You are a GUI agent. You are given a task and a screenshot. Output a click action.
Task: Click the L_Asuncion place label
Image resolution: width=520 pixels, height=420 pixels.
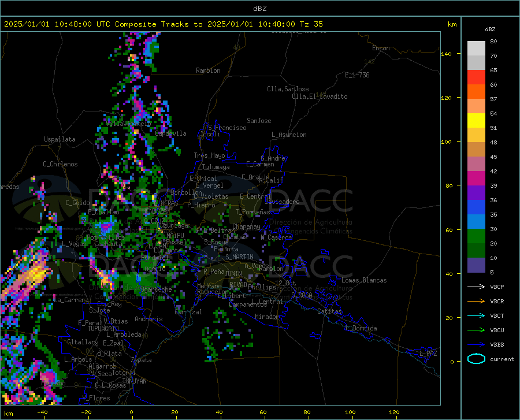(x=289, y=135)
